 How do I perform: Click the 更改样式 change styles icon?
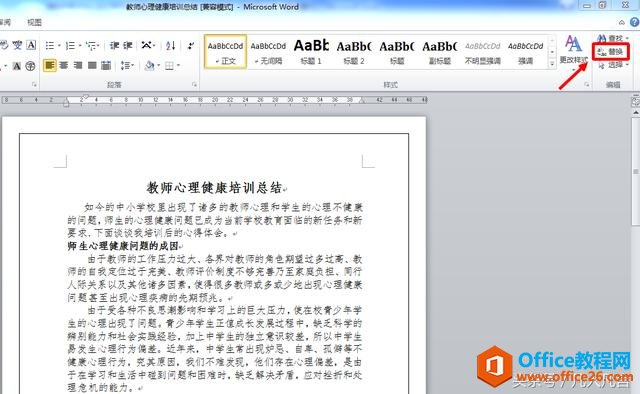click(x=573, y=44)
